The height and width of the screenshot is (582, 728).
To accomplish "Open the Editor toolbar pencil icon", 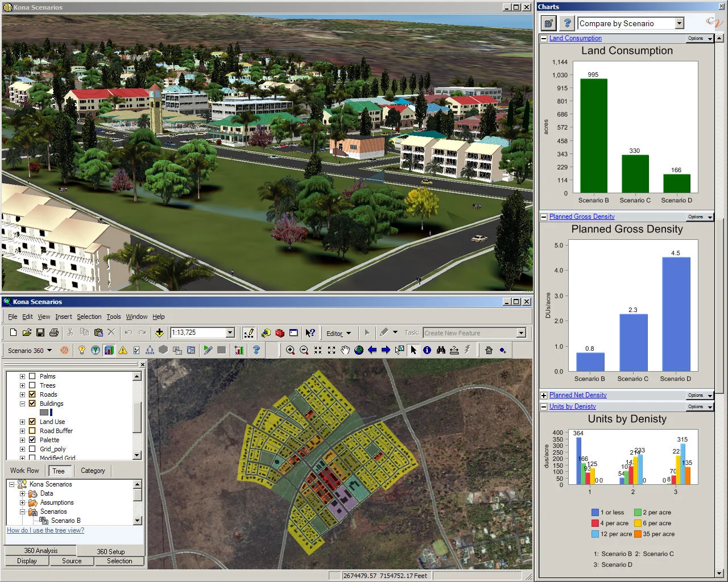I will (249, 333).
